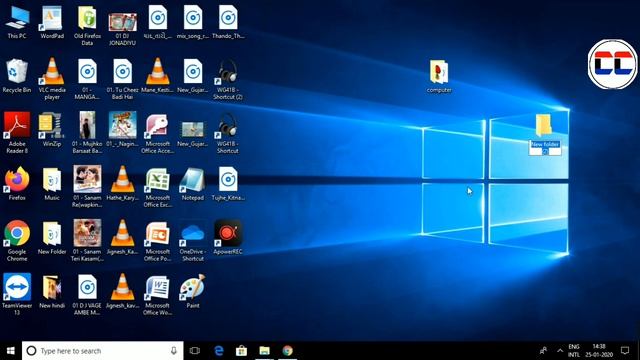
Task: Select the Notepad shortcut icon
Action: (193, 184)
